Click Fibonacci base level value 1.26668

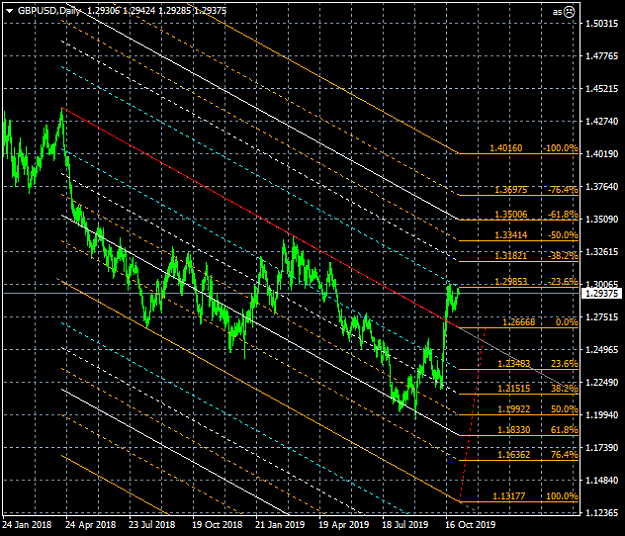[x=519, y=322]
